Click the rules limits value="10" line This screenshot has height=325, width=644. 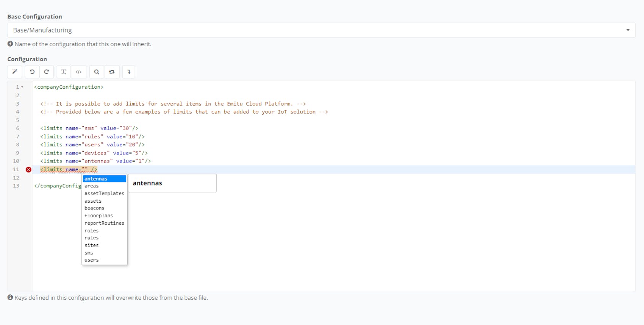pyautogui.click(x=92, y=136)
